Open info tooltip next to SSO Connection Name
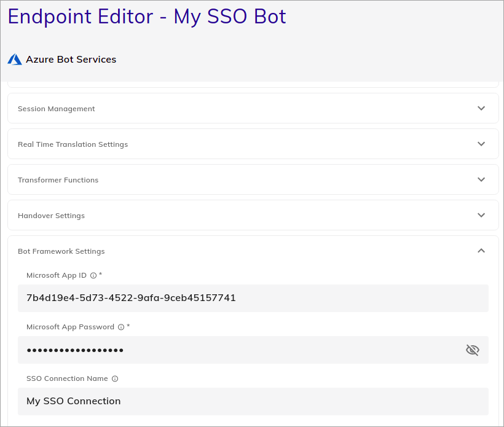Screen dimensions: 504x427 [115, 379]
